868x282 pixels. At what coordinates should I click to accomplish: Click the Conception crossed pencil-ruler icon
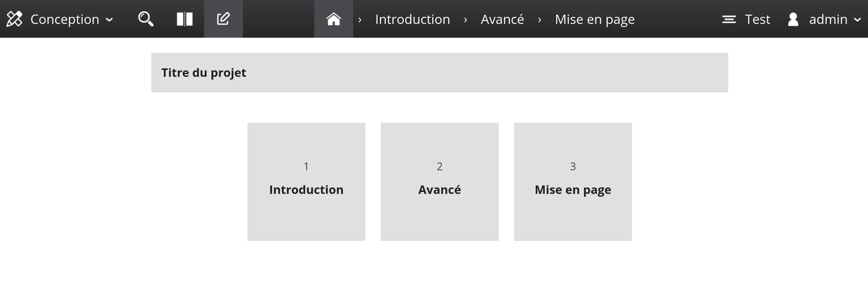[x=14, y=19]
